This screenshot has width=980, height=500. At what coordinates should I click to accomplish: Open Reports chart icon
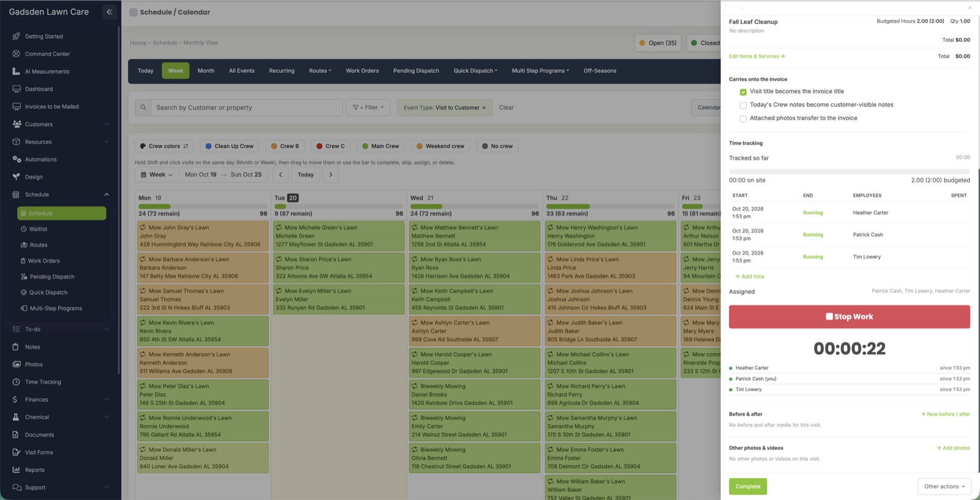(16, 470)
